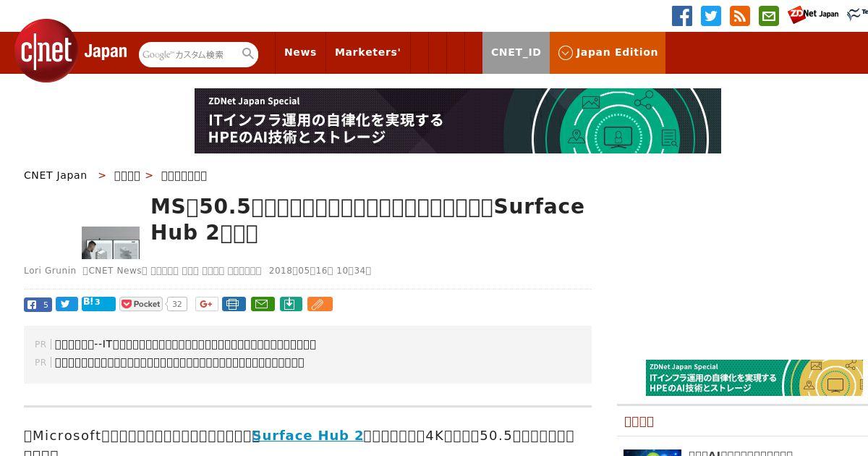Follow the Surface Hub 2 link
Viewport: 868px width, 456px height.
[x=307, y=436]
